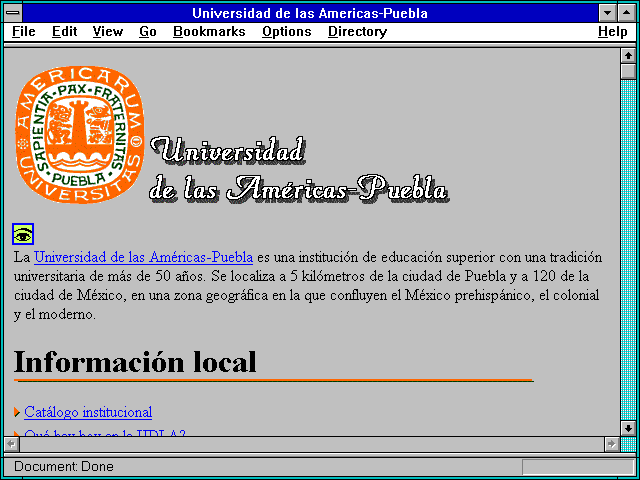Click the horizontal scrollbar right arrow
The width and height of the screenshot is (640, 480).
pyautogui.click(x=612, y=444)
